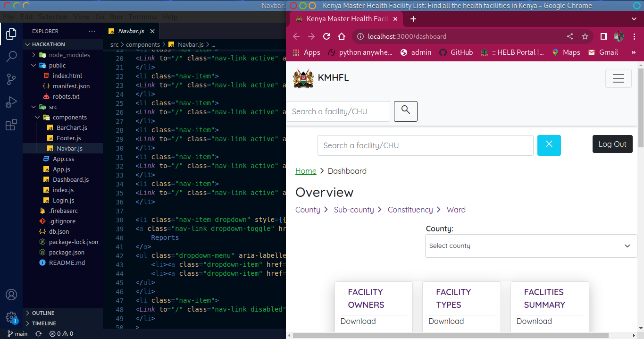Open the Run and Debug view
The width and height of the screenshot is (644, 339).
11,102
